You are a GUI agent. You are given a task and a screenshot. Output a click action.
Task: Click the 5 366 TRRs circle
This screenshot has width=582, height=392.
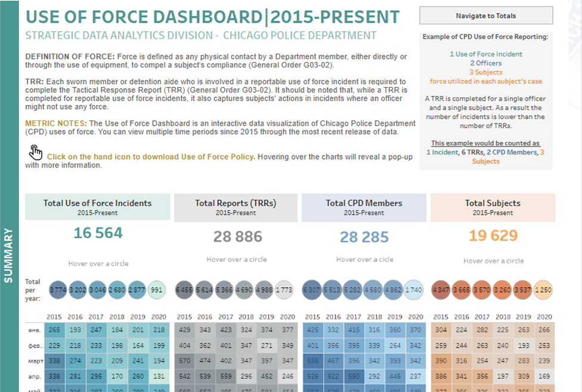pos(224,290)
